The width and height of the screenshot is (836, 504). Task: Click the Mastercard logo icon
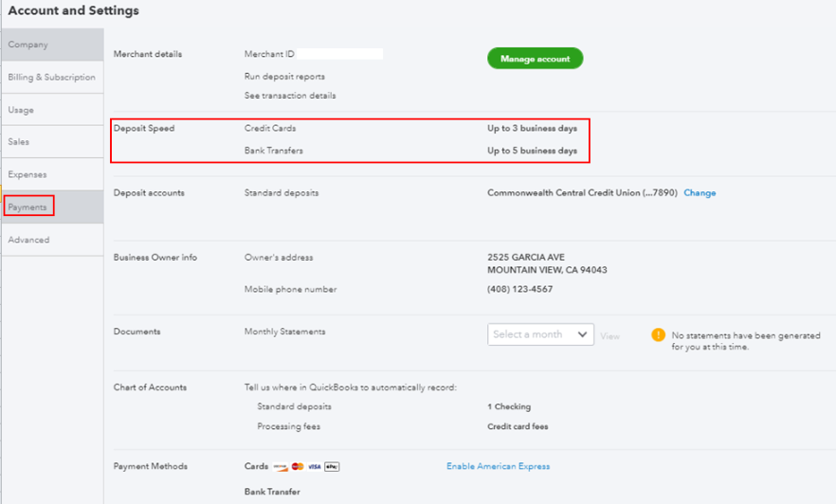click(x=297, y=467)
